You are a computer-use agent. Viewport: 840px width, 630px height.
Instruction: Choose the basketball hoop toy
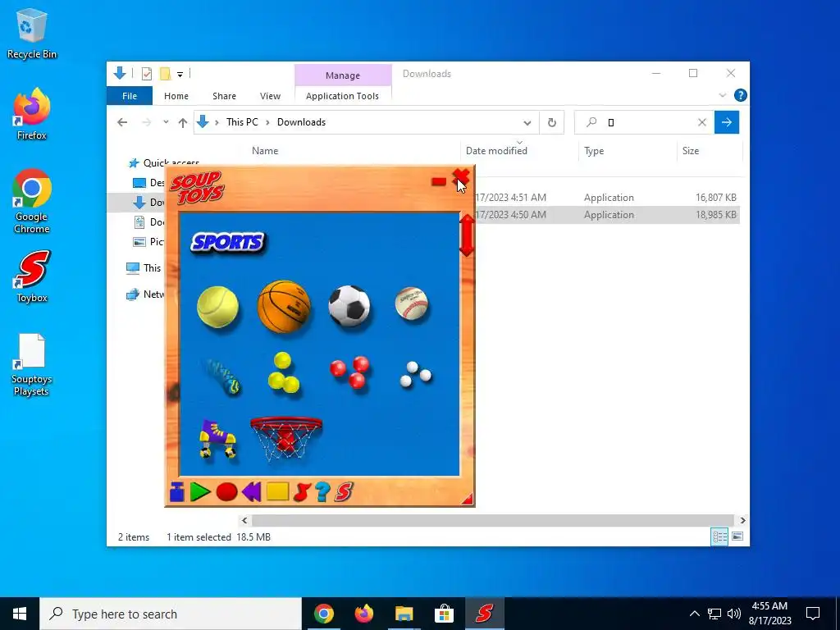click(x=286, y=439)
